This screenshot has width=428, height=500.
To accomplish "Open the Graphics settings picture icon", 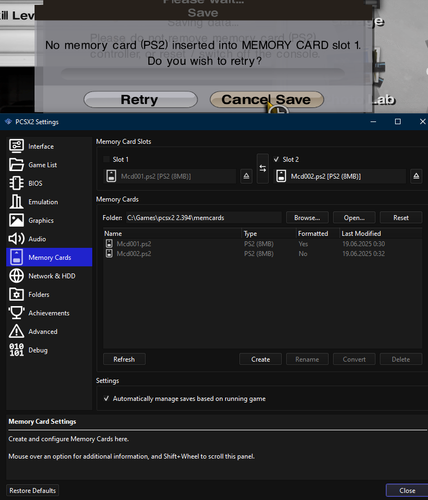I will pos(16,220).
